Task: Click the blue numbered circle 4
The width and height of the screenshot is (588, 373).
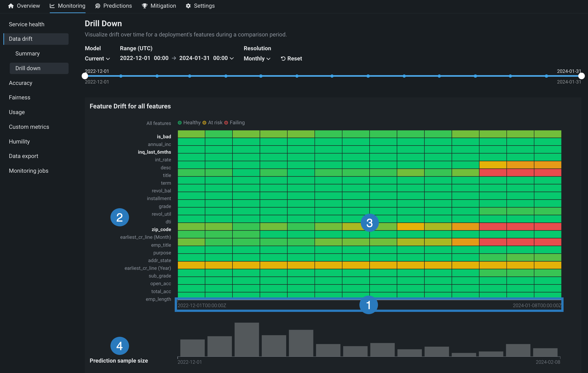Action: tap(120, 346)
